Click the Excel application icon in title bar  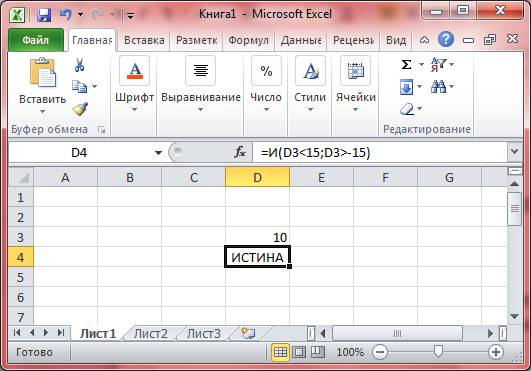[x=17, y=15]
